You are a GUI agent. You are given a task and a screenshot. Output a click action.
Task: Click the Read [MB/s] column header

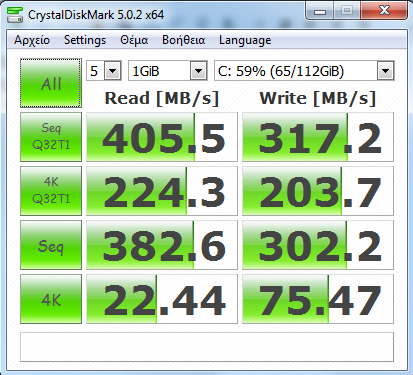pyautogui.click(x=162, y=98)
